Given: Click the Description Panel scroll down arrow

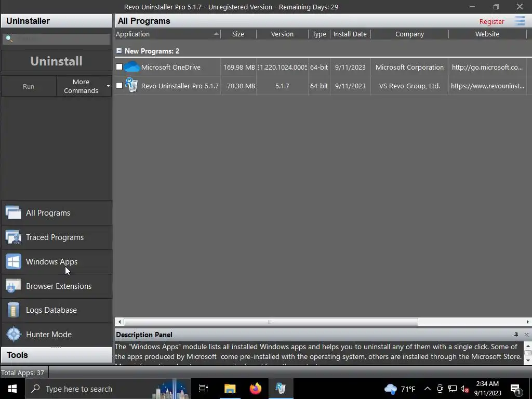Looking at the screenshot, I should coord(528,361).
